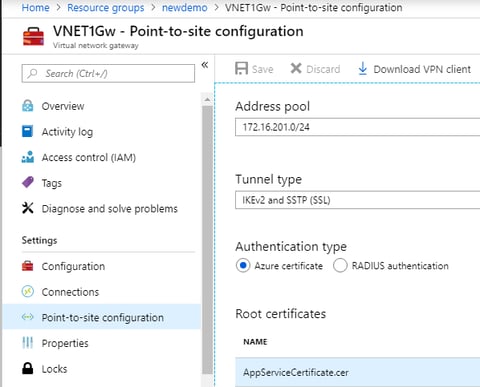
Task: Click the Settings section heading
Action: click(39, 240)
